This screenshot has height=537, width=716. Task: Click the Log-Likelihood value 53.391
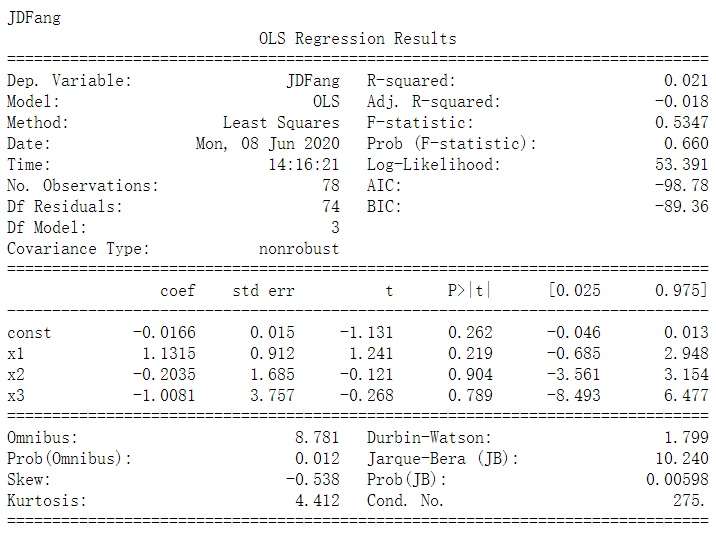coord(681,164)
